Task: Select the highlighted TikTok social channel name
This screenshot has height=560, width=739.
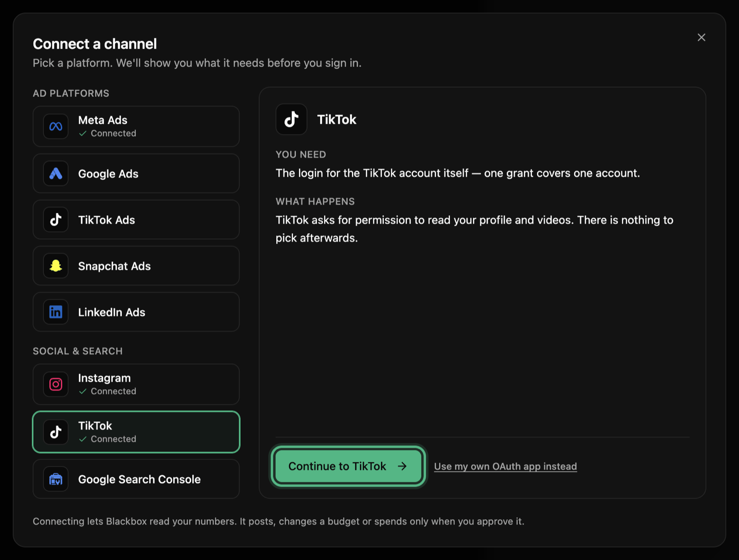Action: tap(95, 426)
